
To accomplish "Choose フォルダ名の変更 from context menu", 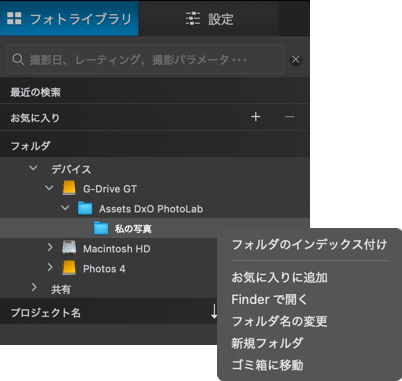I will coord(279,321).
